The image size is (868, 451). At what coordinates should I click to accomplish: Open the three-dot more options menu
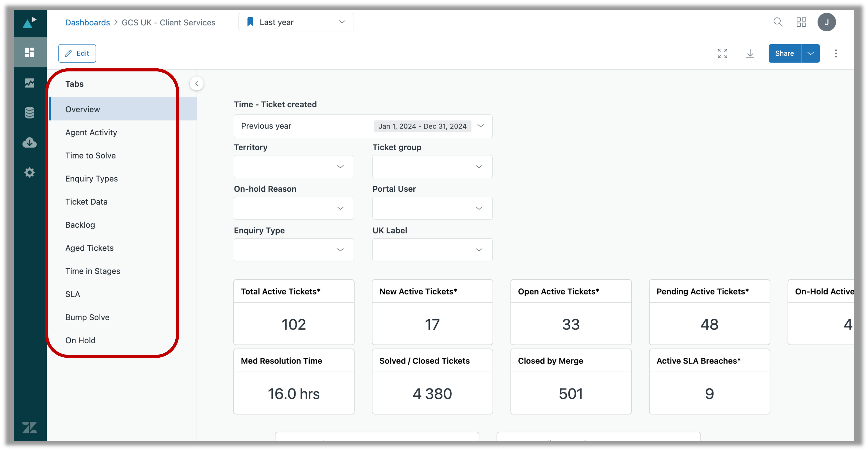click(836, 53)
